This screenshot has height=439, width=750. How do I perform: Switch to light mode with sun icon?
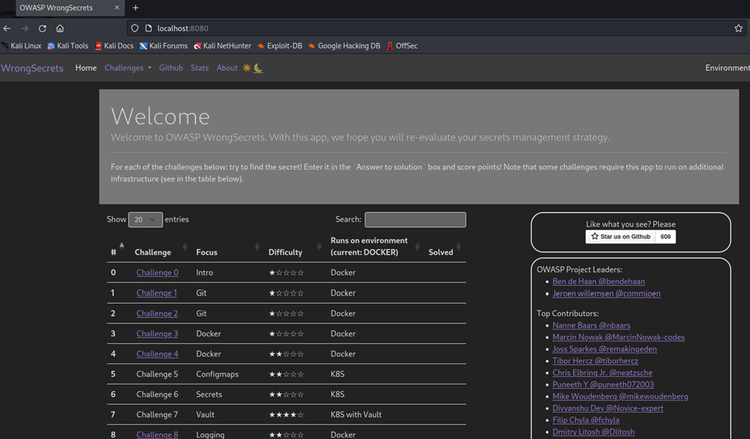point(246,68)
